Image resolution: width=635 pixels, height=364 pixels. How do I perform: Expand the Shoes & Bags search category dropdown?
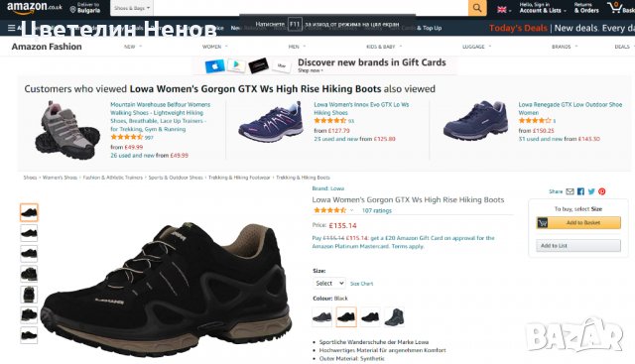pyautogui.click(x=132, y=8)
